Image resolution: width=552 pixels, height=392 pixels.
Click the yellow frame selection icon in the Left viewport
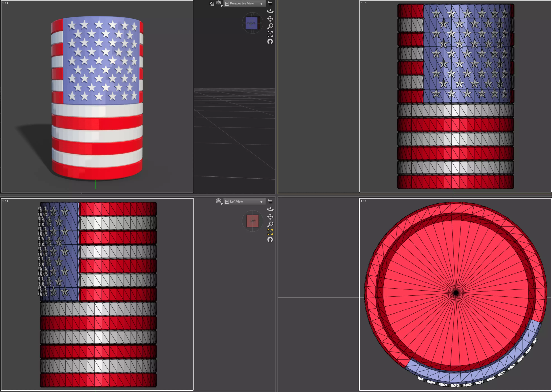(270, 232)
